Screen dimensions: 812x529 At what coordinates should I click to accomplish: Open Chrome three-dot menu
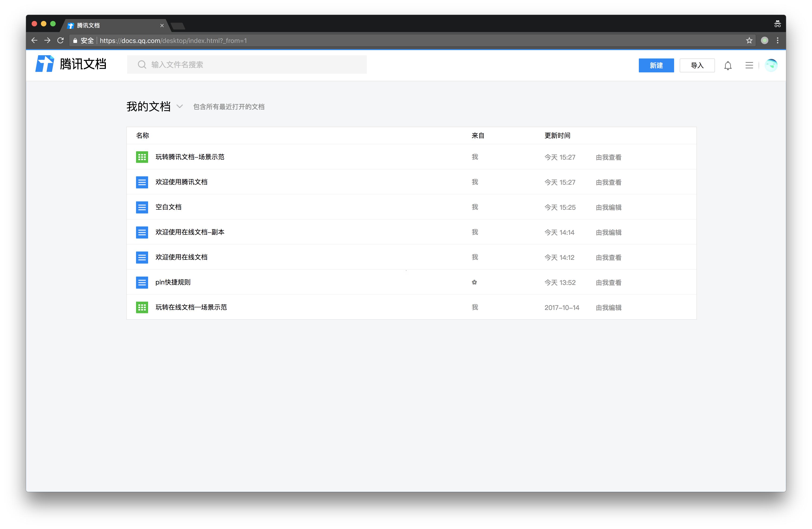coord(778,41)
